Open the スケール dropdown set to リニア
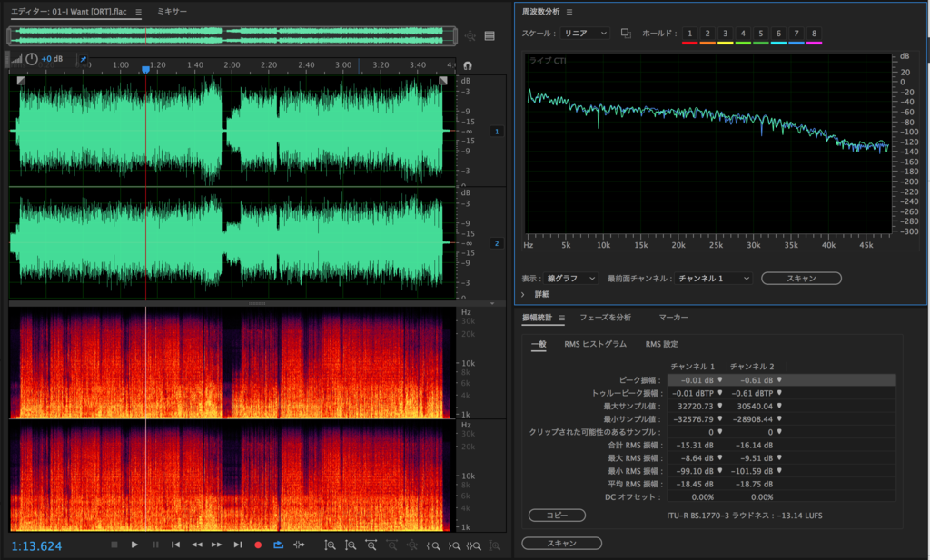The width and height of the screenshot is (930, 560). click(585, 34)
